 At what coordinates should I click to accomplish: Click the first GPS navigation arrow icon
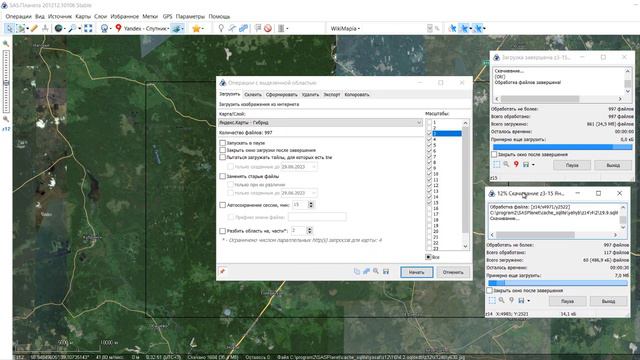coord(452,28)
